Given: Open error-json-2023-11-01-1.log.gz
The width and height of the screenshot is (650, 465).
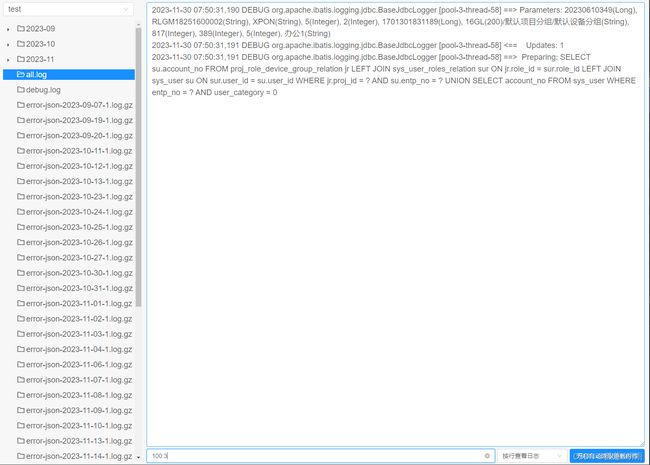Looking at the screenshot, I should coord(79,304).
